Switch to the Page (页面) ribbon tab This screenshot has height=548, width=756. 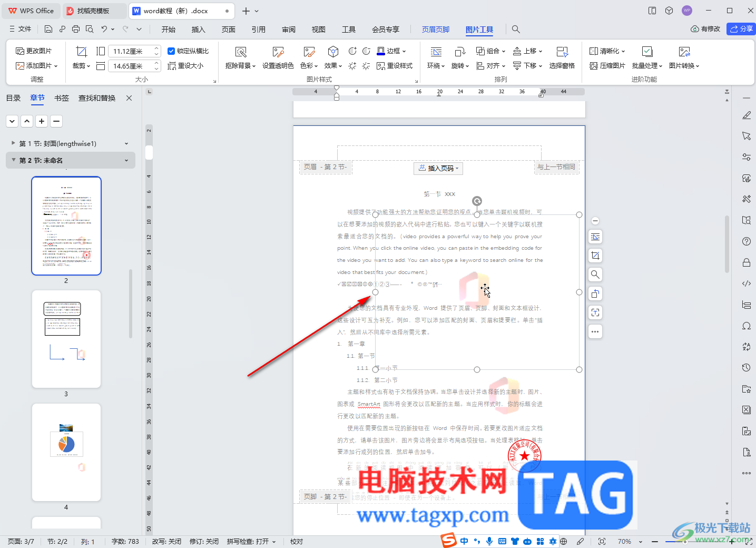pos(229,30)
